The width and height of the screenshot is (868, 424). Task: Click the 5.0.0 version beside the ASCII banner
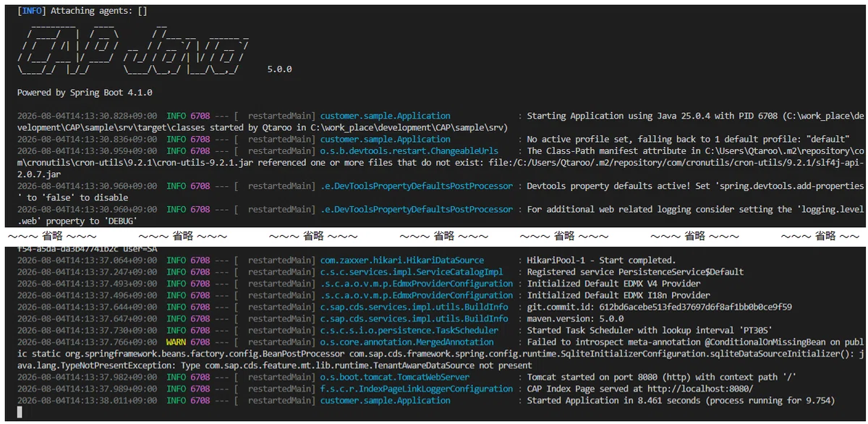[279, 69]
